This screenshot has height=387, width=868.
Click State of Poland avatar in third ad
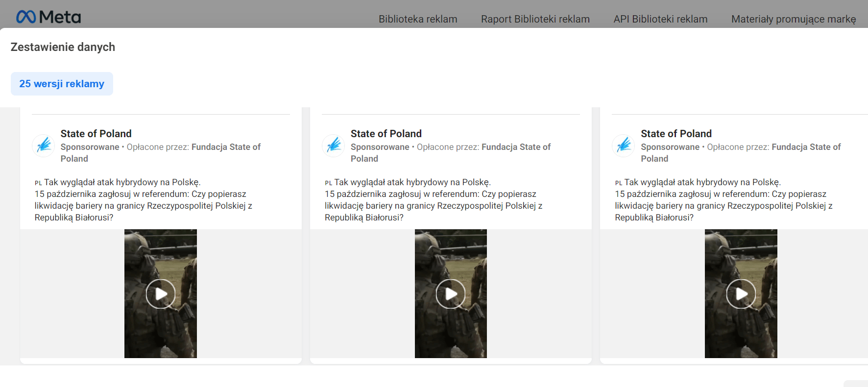[624, 145]
